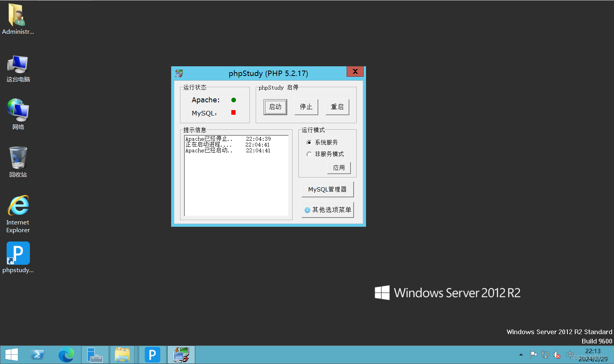Show hidden system tray icons
Image resolution: width=614 pixels, height=364 pixels.
point(521,355)
